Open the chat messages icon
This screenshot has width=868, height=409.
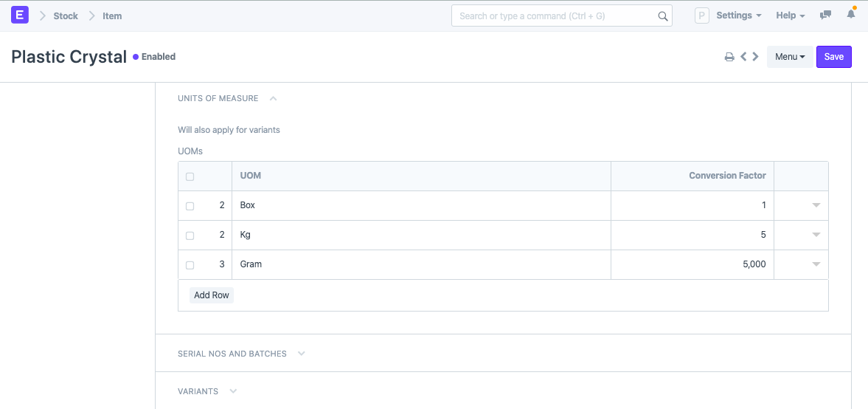click(826, 16)
